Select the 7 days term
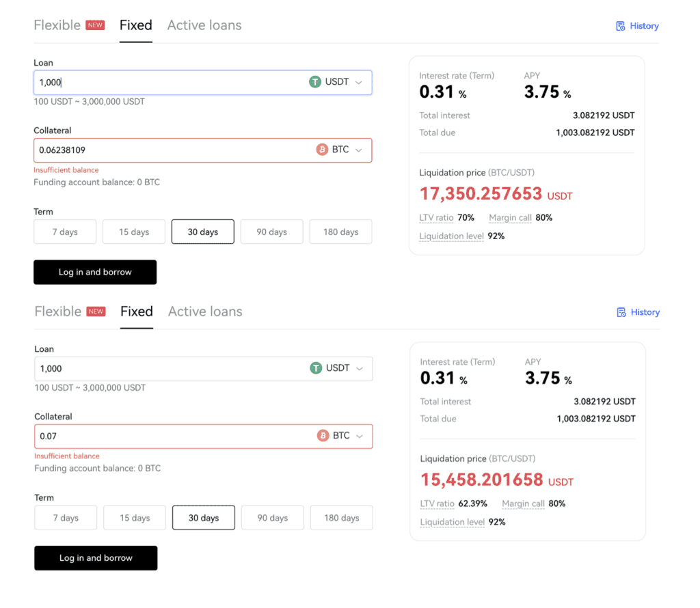 point(64,232)
